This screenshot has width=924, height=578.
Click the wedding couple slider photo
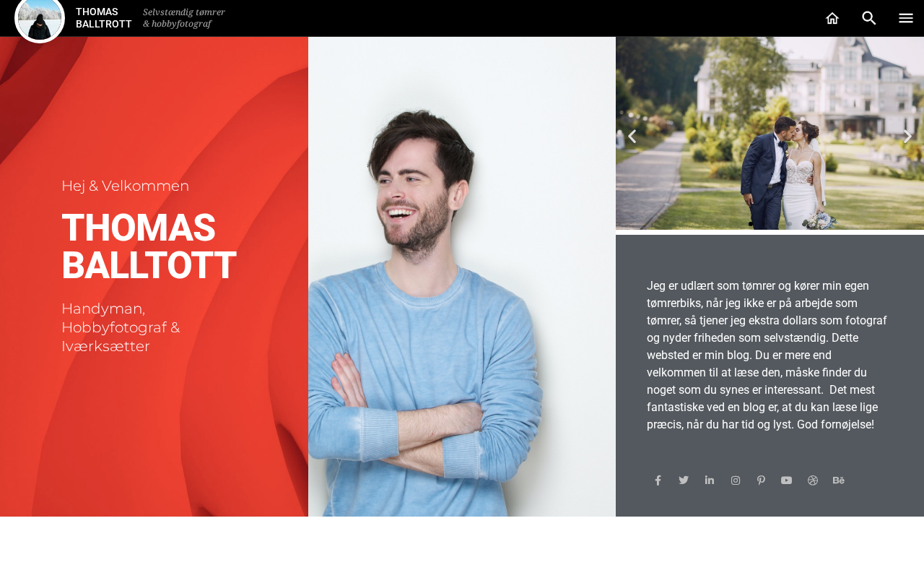770,133
